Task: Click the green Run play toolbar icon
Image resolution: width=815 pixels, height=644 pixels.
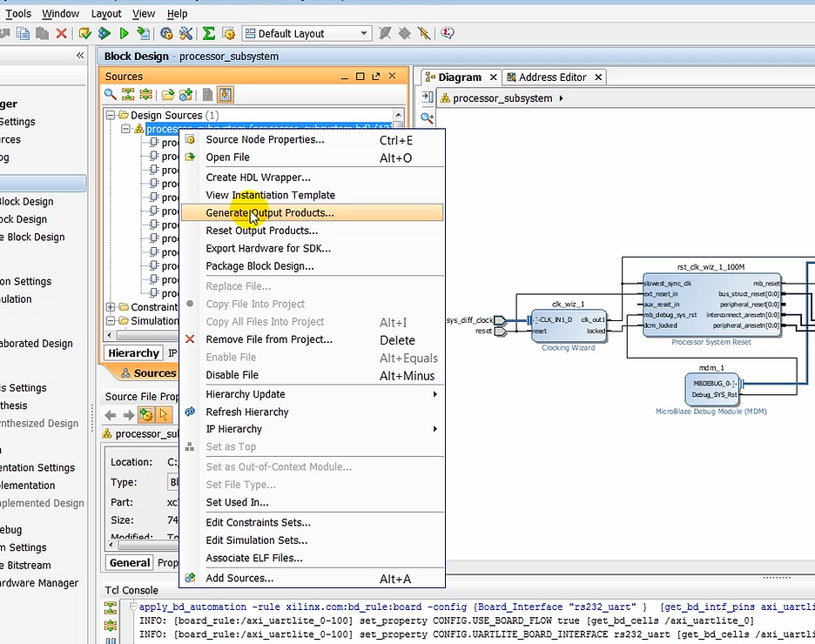Action: click(x=125, y=34)
